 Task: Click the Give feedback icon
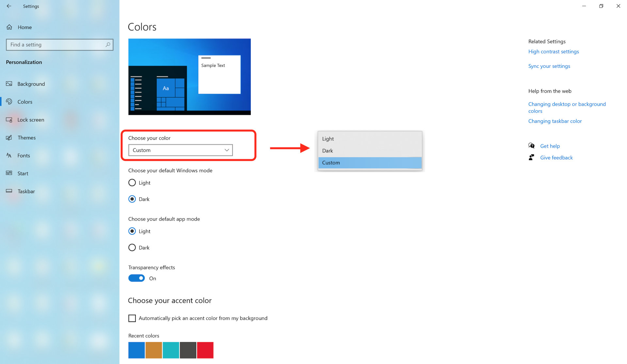coord(532,157)
